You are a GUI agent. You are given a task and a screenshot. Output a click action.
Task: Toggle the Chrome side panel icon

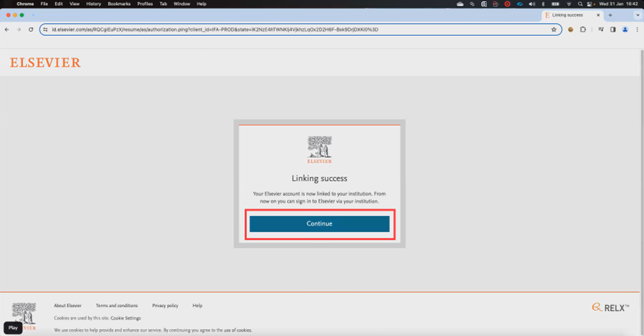(x=613, y=30)
